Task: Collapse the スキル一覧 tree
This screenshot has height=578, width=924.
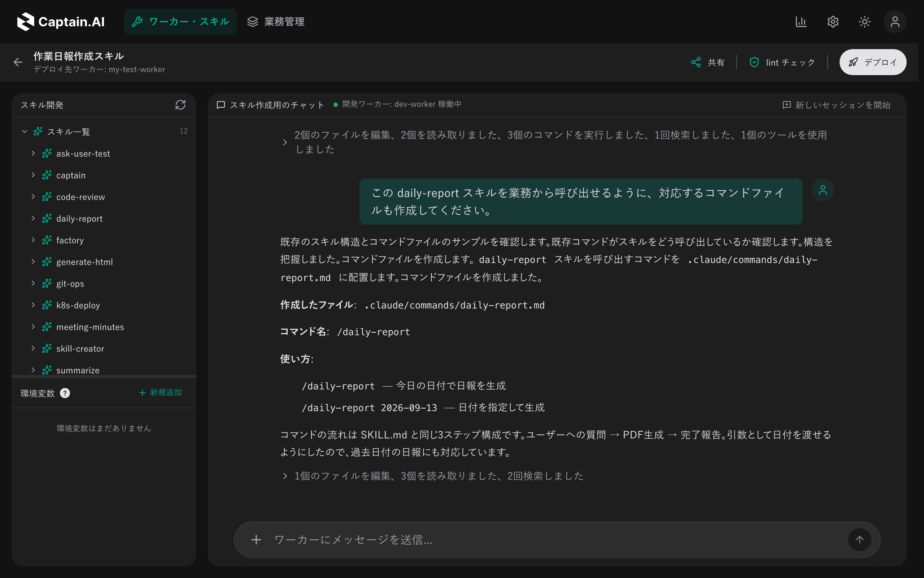Action: click(x=25, y=131)
